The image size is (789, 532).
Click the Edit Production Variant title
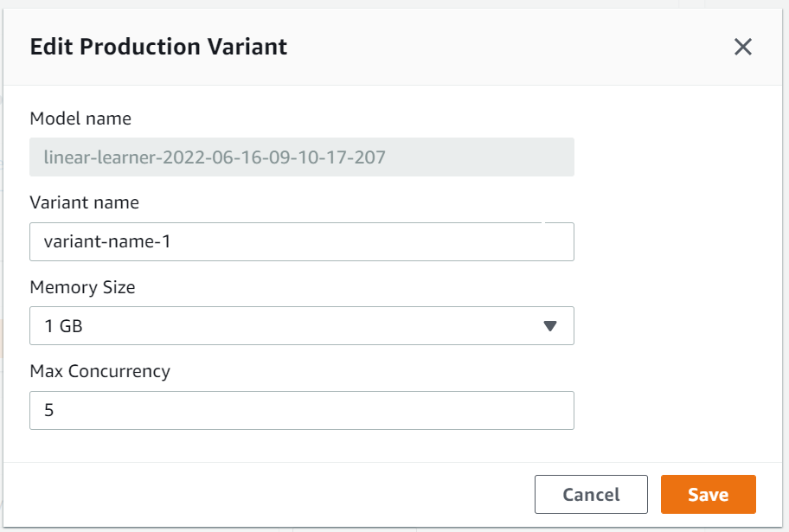(x=158, y=47)
